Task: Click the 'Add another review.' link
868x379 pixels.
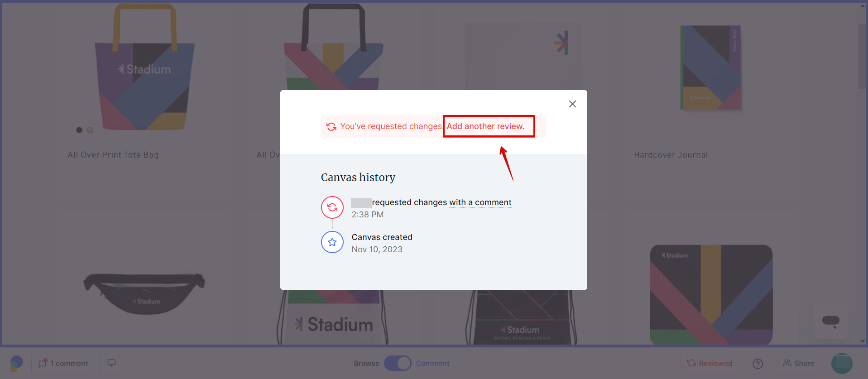Action: (x=485, y=126)
